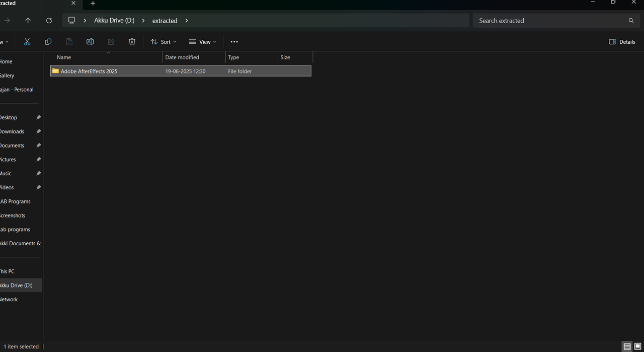This screenshot has height=352, width=644.
Task: Open the Sort dropdown menu
Action: coord(164,42)
